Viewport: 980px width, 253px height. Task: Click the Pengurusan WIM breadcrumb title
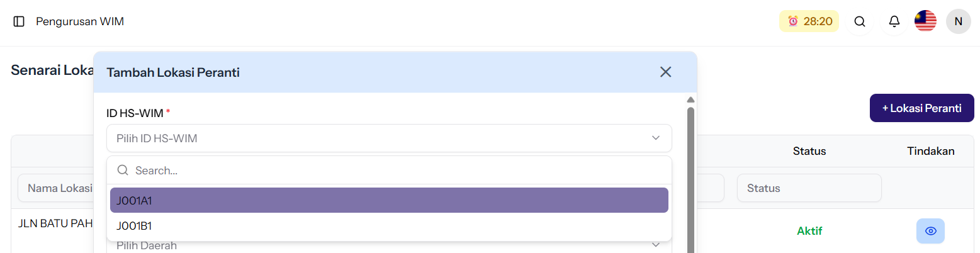(x=80, y=21)
